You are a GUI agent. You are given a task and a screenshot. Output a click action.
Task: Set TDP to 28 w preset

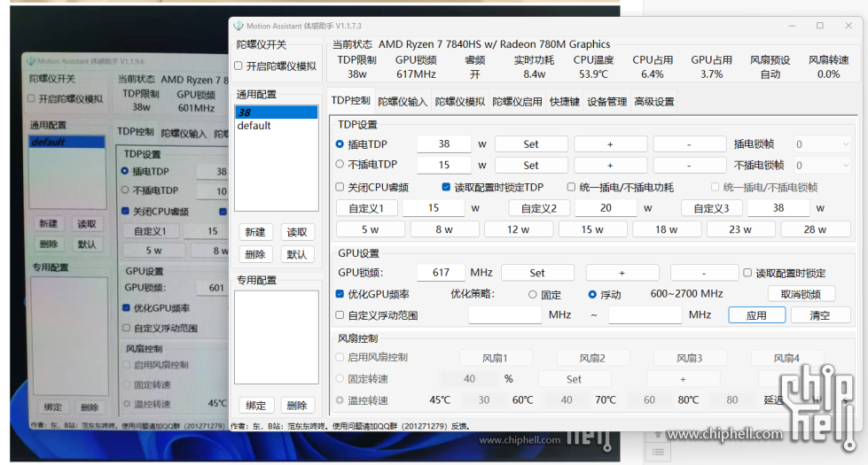tap(815, 229)
